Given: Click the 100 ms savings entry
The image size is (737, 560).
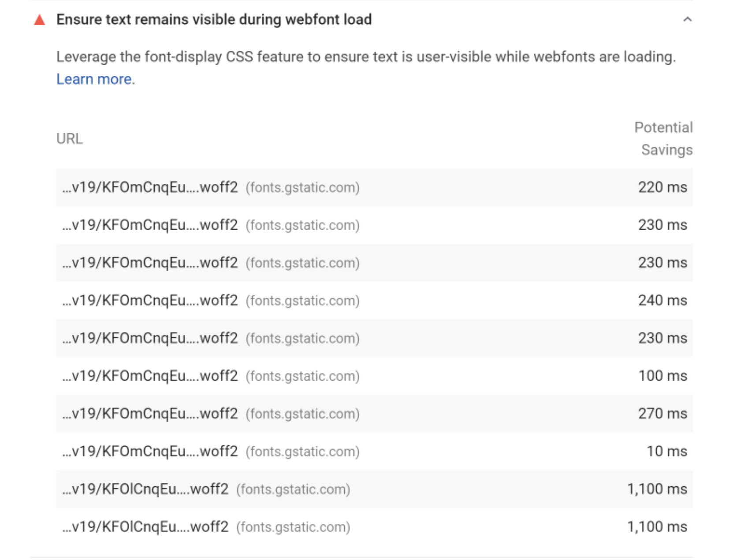Looking at the screenshot, I should (x=662, y=376).
